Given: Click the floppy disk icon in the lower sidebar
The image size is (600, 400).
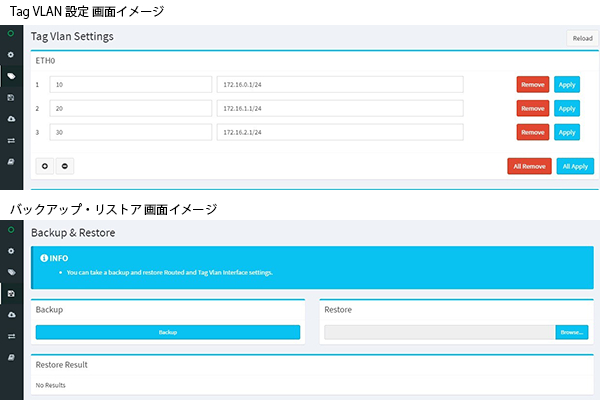Looking at the screenshot, I should tap(11, 293).
